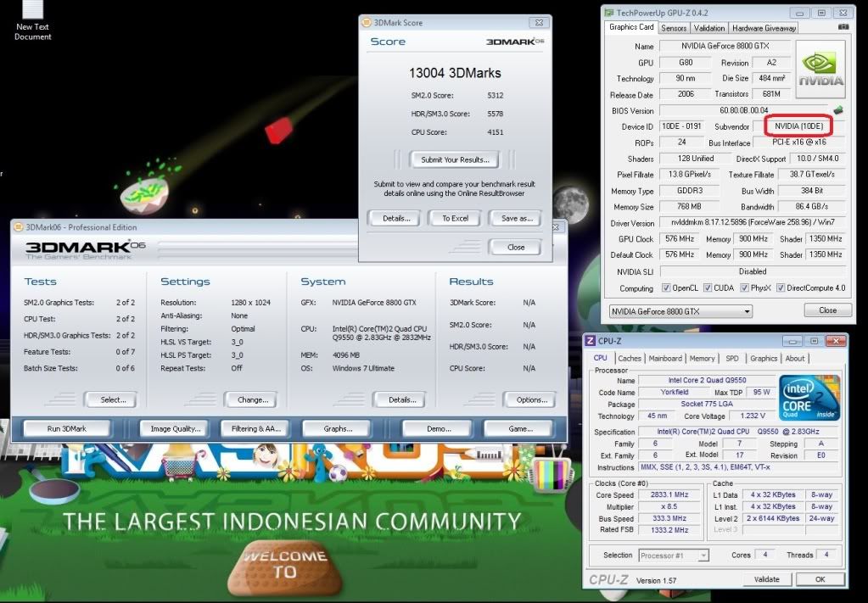The height and width of the screenshot is (603, 868).
Task: Switch to CPU-Z Memory tab
Action: click(x=702, y=359)
